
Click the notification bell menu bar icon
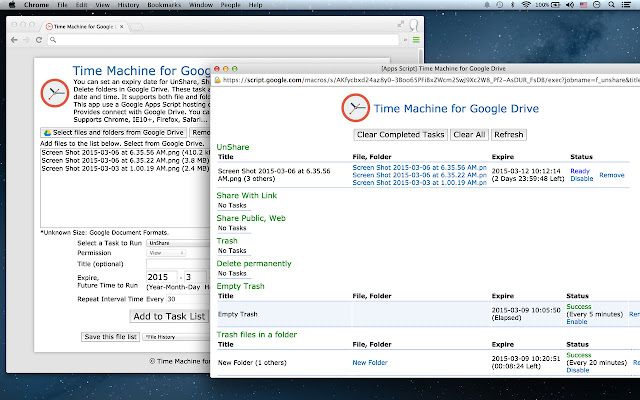click(487, 5)
